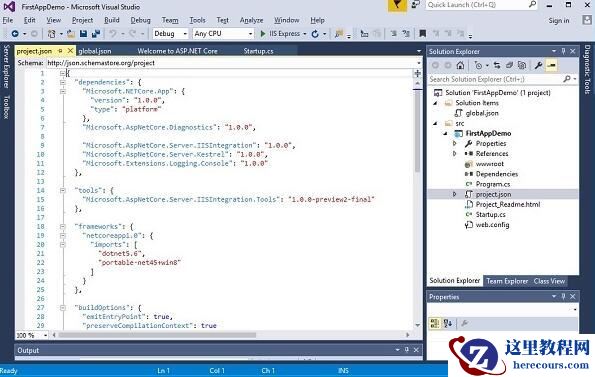Click the New Project toolbar icon
This screenshot has width=595, height=377.
pyautogui.click(x=52, y=34)
